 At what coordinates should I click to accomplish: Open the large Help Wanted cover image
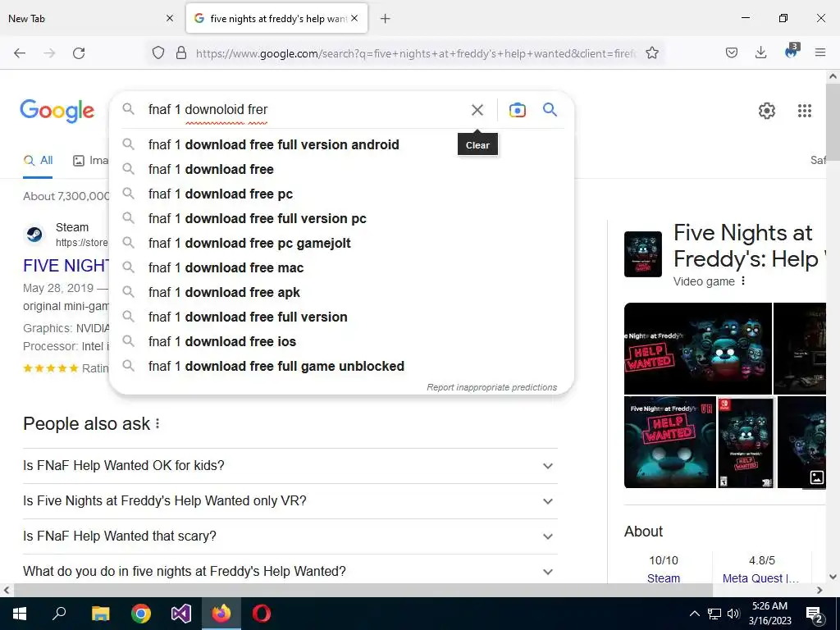[x=697, y=348]
